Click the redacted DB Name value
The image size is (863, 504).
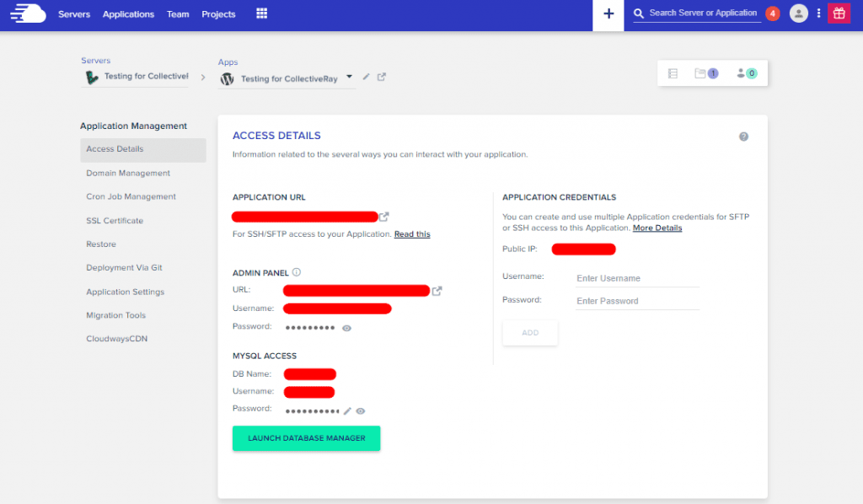point(310,374)
